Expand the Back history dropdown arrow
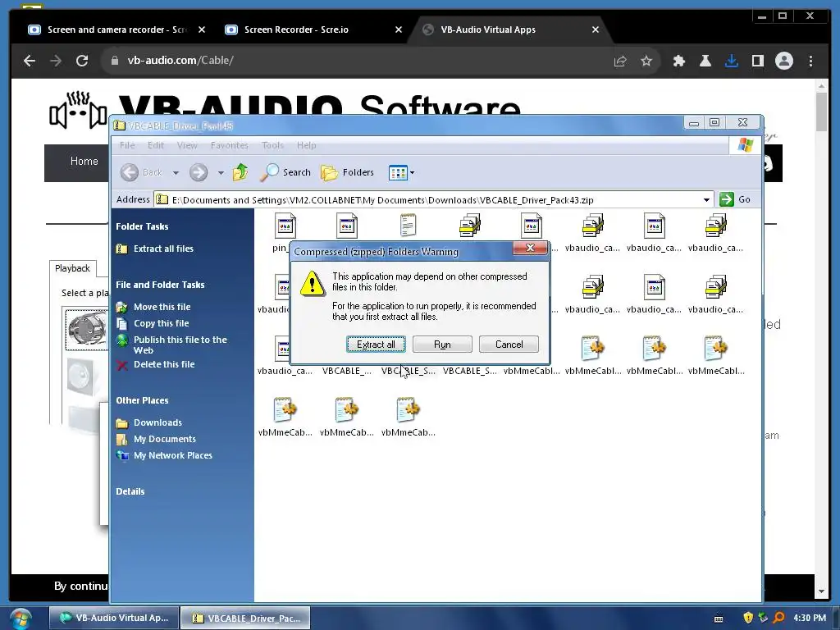 tap(176, 172)
